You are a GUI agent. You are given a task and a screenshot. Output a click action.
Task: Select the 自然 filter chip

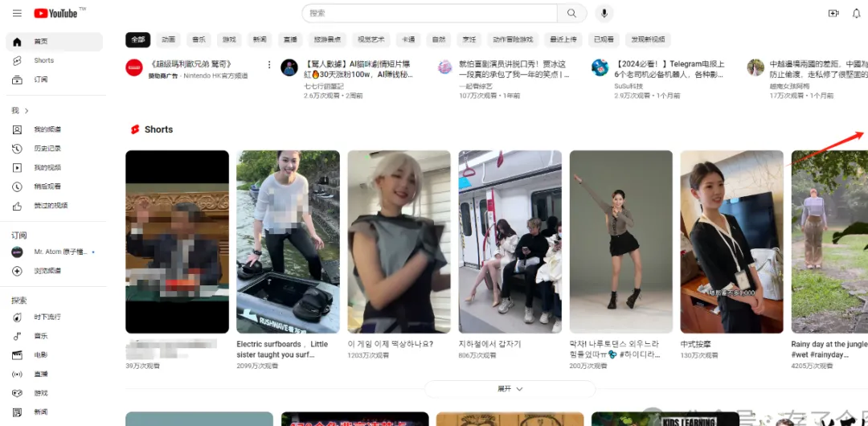tap(439, 40)
